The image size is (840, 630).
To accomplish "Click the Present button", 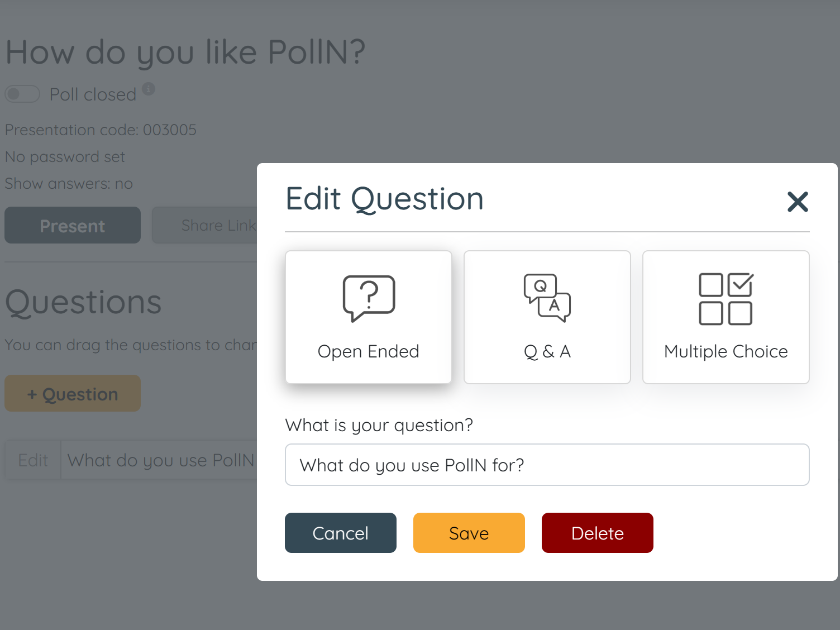I will click(72, 225).
